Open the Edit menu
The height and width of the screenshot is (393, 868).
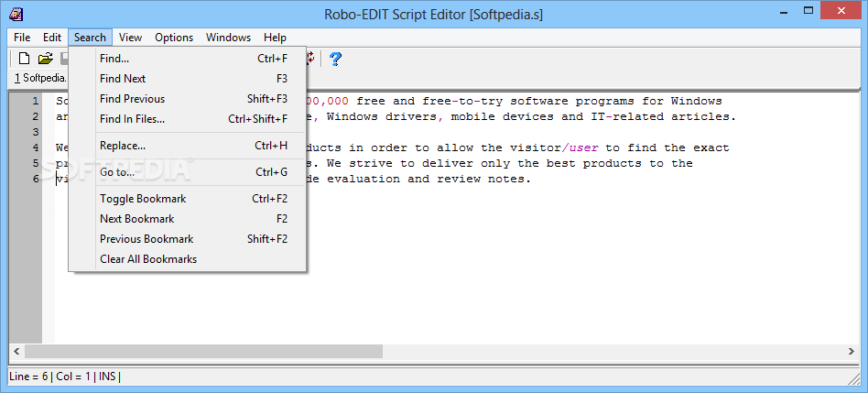52,38
